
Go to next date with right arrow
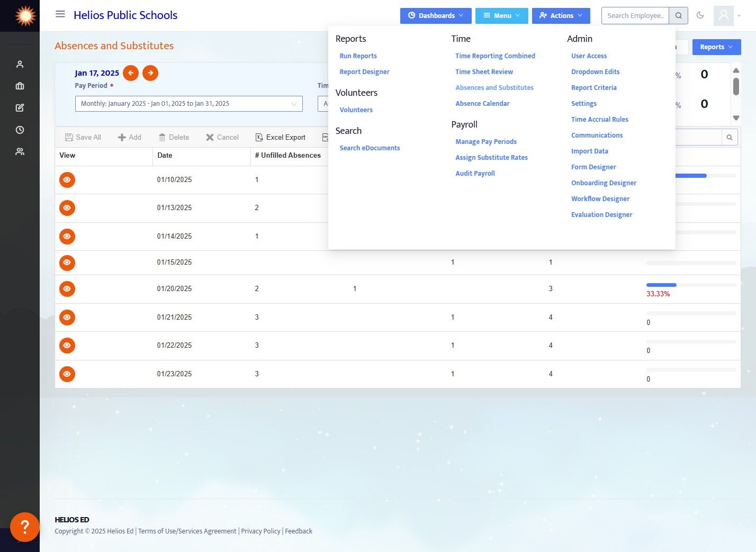(x=150, y=73)
